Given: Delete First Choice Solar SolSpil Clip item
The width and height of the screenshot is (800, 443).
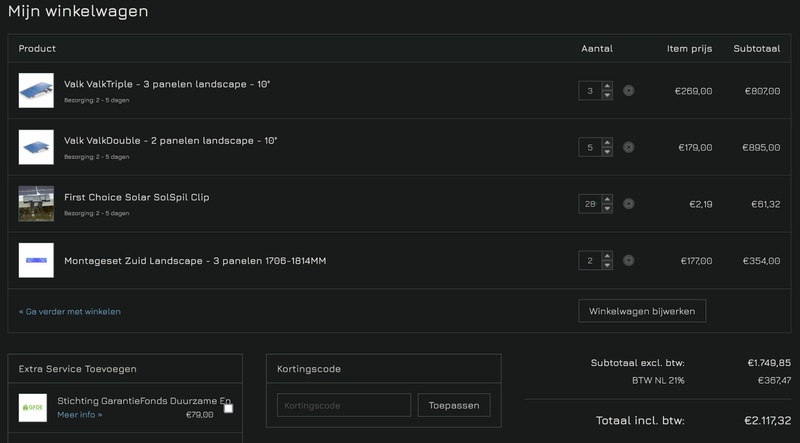Looking at the screenshot, I should pos(628,203).
